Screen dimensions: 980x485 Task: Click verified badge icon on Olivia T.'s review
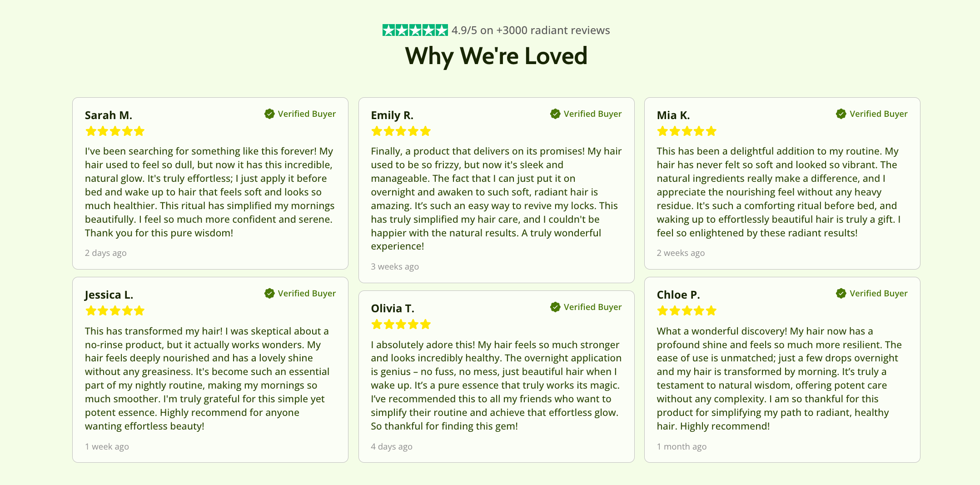point(555,307)
